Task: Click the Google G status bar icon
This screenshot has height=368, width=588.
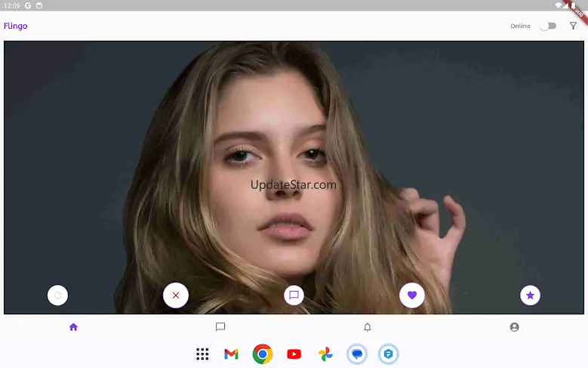Action: point(28,5)
